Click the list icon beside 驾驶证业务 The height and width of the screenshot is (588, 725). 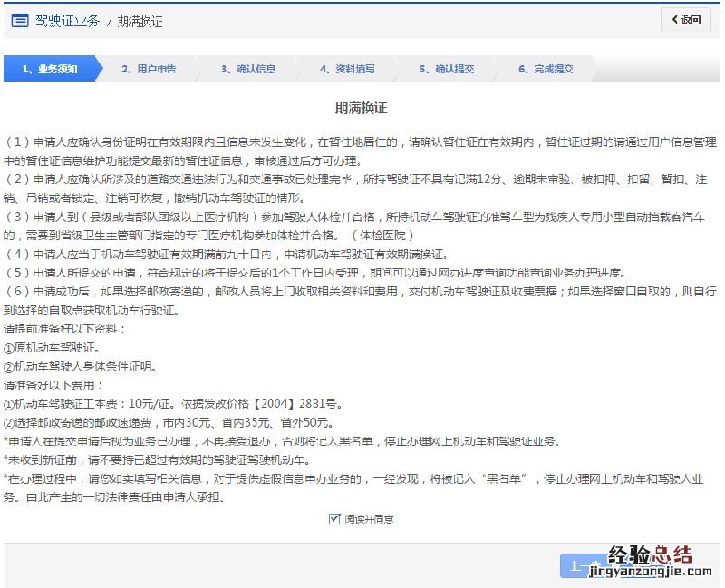[x=20, y=20]
